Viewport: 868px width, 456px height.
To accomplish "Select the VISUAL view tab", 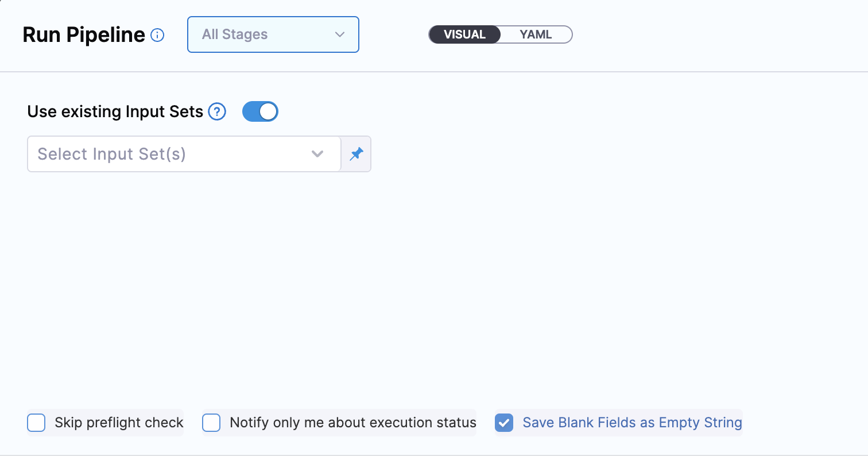I will [464, 34].
